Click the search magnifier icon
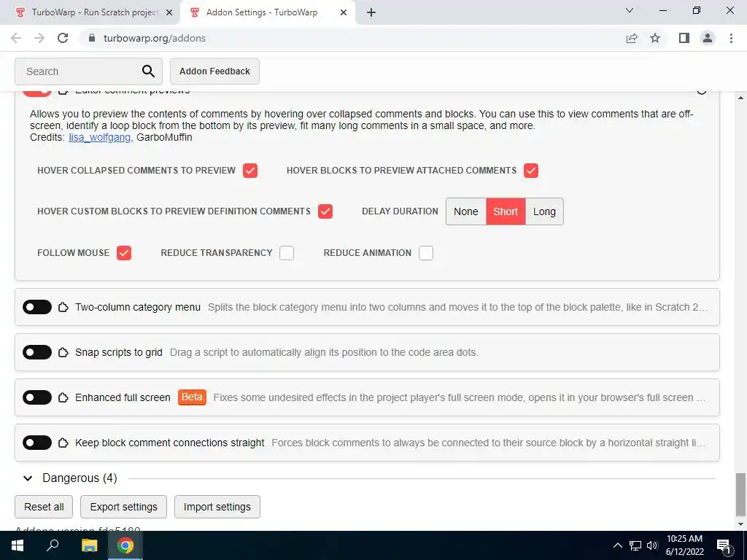 click(148, 71)
